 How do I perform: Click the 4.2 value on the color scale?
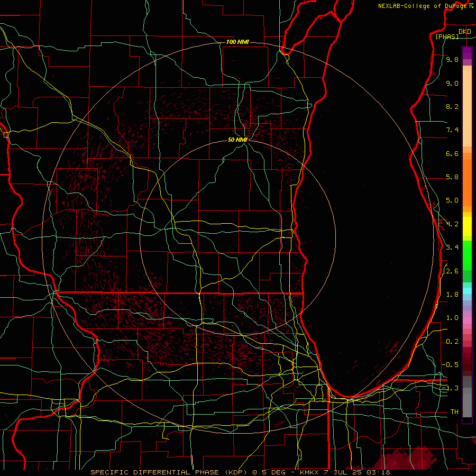point(452,224)
